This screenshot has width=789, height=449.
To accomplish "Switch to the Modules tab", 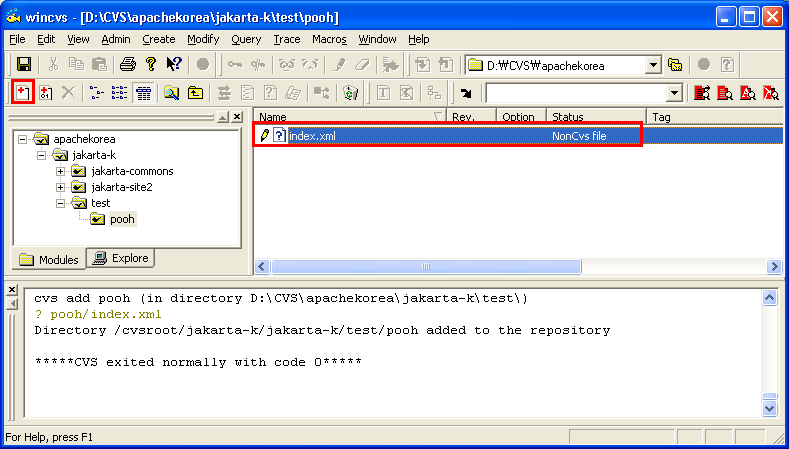I will (49, 259).
